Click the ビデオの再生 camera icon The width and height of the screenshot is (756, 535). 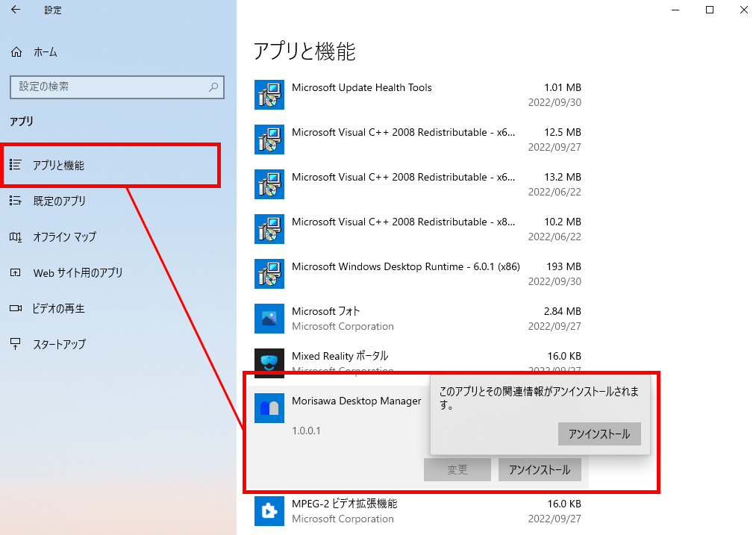(16, 308)
